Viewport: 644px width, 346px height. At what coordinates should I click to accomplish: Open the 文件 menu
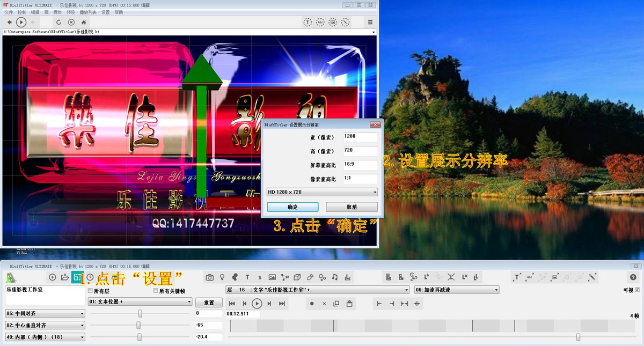pos(9,12)
